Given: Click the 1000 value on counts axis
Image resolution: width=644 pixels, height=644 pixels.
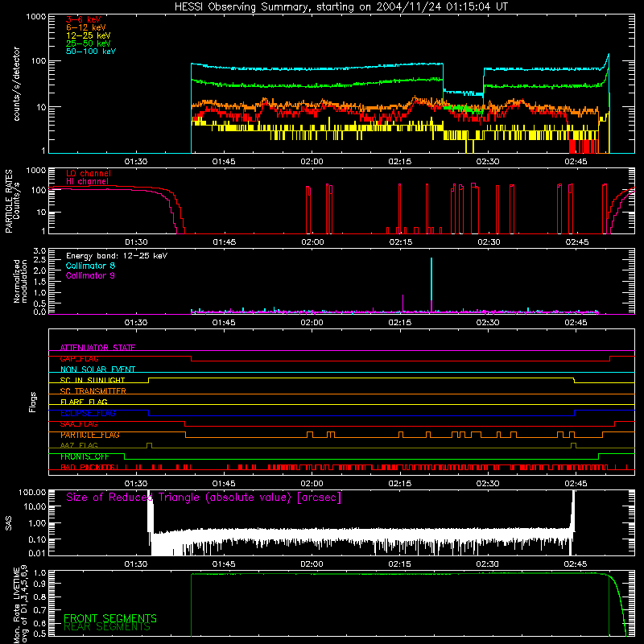Looking at the screenshot, I should click(35, 17).
